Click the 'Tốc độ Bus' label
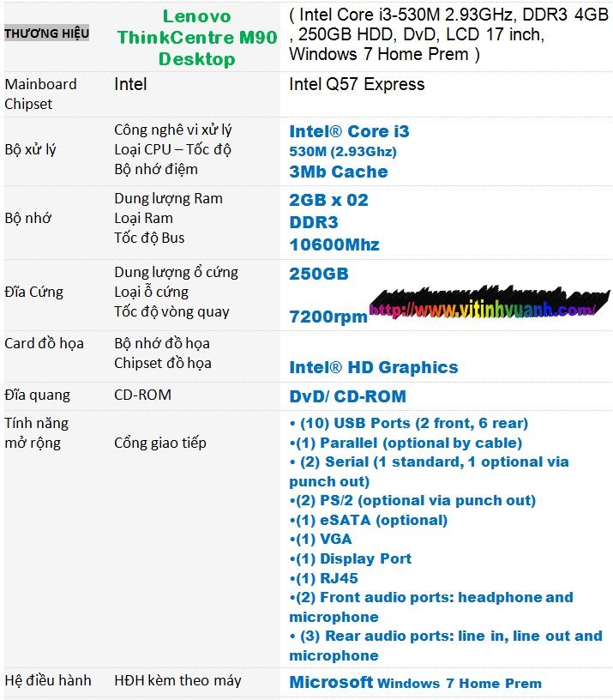This screenshot has width=613, height=700. 149,238
